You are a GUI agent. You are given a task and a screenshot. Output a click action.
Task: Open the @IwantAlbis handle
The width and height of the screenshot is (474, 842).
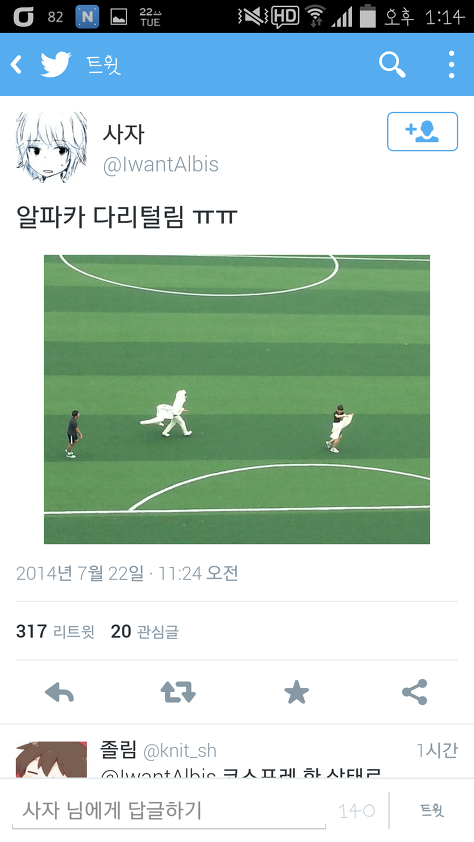point(161,164)
